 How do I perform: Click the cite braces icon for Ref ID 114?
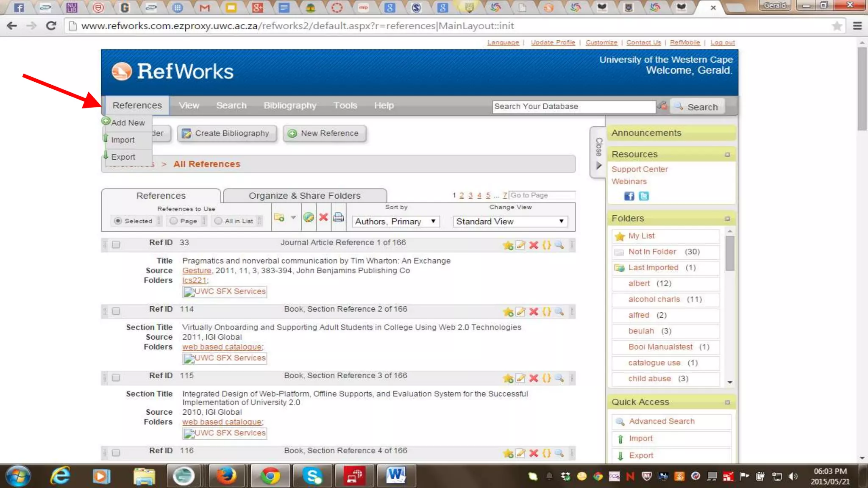click(x=547, y=311)
